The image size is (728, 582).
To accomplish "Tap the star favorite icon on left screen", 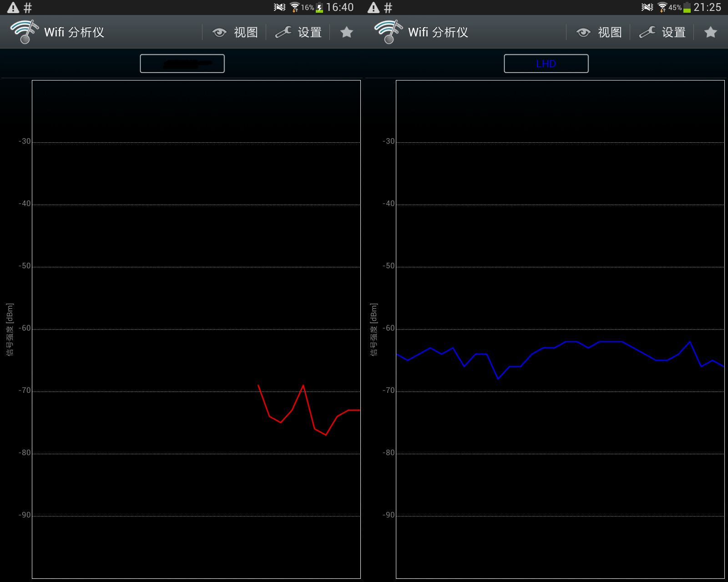I will click(347, 32).
